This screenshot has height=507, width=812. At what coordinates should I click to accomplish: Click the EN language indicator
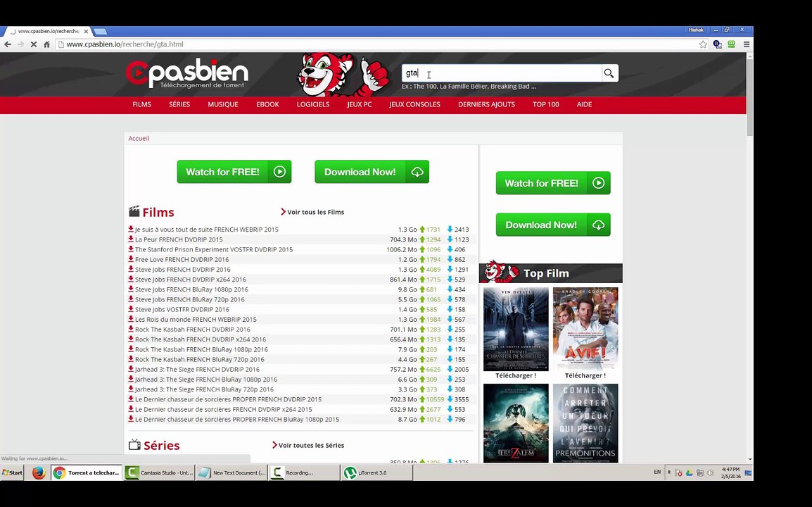(x=657, y=472)
